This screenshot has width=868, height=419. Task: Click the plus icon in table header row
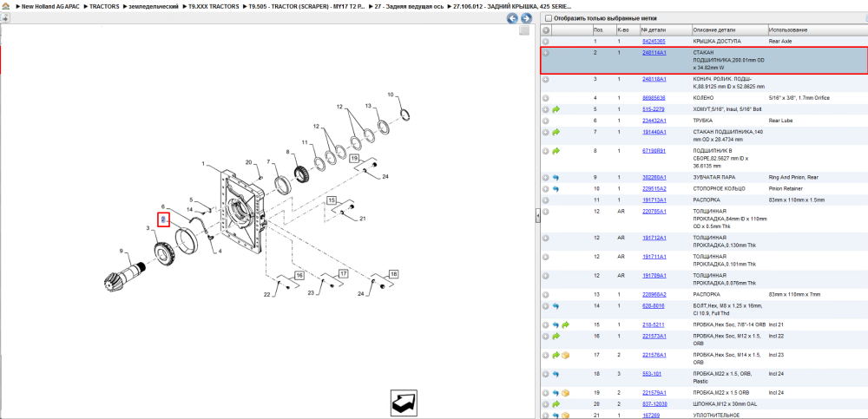(x=546, y=29)
